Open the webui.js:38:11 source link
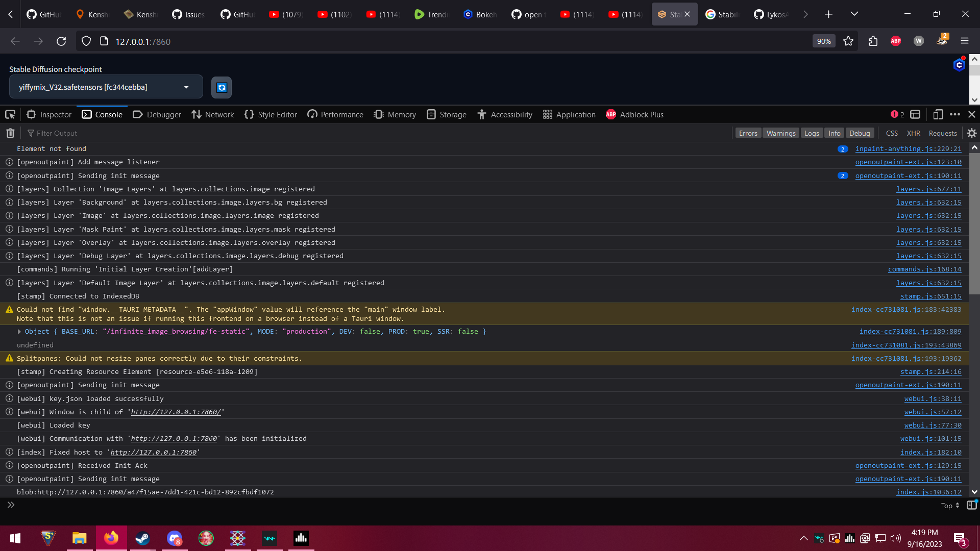Screen dimensions: 980x551 (933, 398)
